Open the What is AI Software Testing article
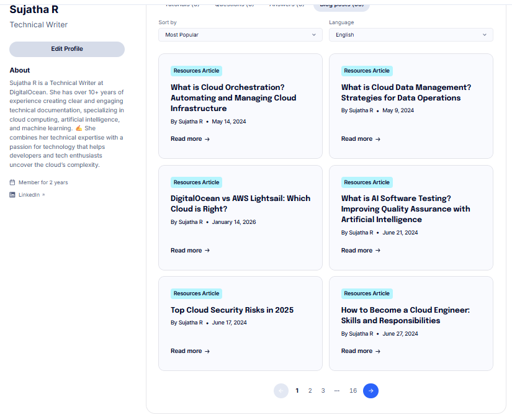The width and height of the screenshot is (512, 420). [405, 209]
